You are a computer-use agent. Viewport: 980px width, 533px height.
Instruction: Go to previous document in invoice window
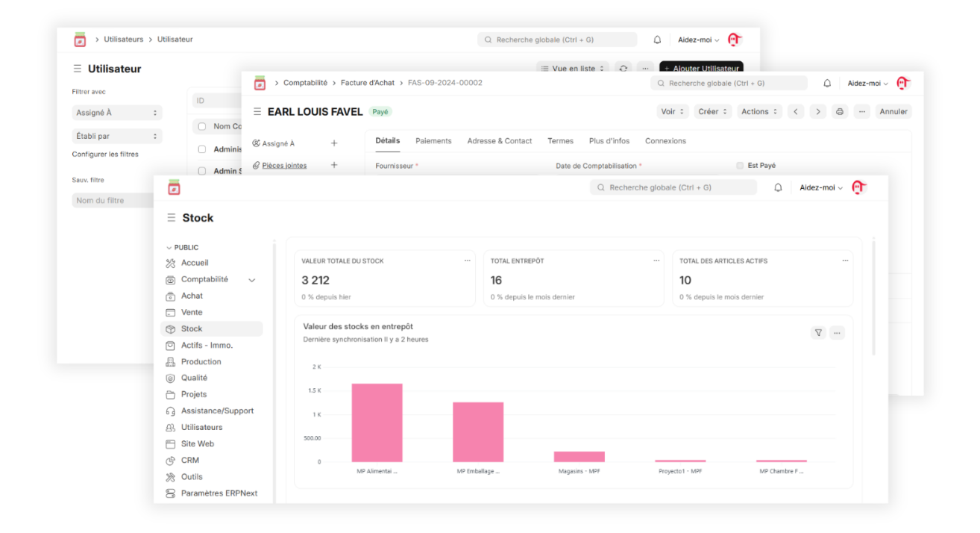(795, 111)
